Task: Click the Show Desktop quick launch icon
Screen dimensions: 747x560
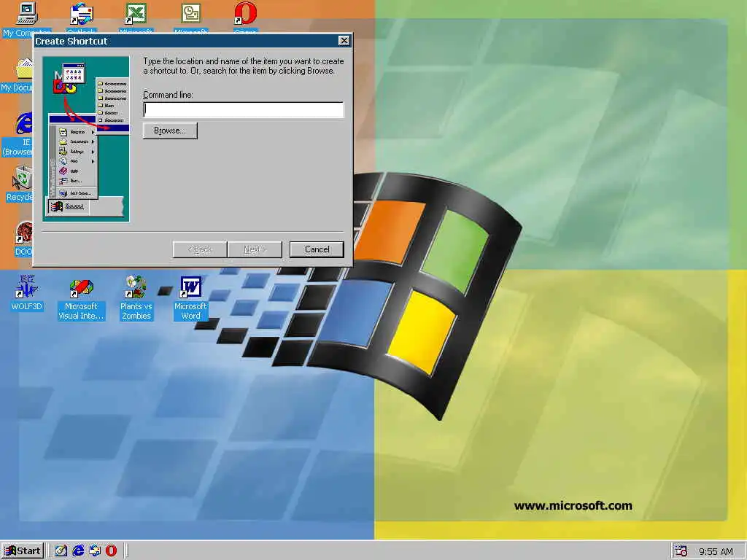Action: click(x=61, y=551)
